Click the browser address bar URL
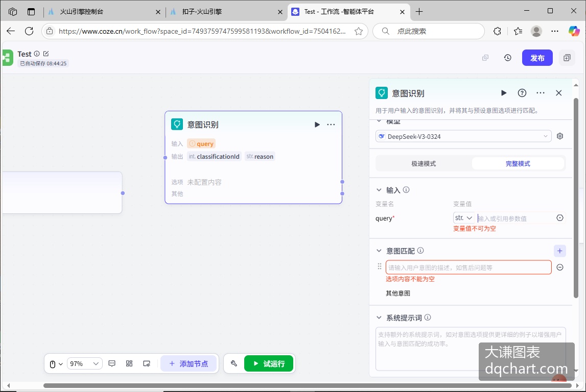The width and height of the screenshot is (586, 392). pos(202,31)
